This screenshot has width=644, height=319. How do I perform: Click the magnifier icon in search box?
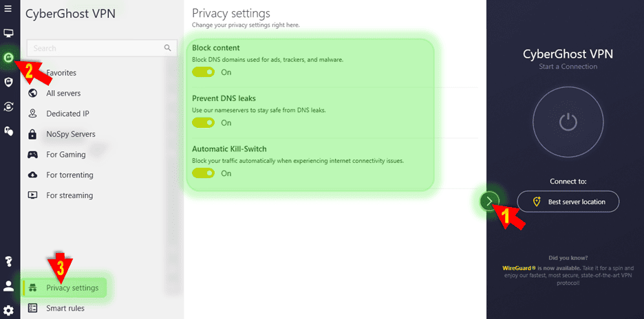167,48
